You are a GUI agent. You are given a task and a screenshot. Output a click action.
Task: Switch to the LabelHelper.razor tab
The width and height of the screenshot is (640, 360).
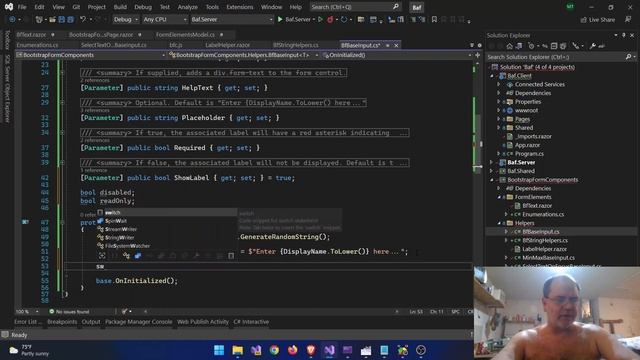[x=227, y=45]
